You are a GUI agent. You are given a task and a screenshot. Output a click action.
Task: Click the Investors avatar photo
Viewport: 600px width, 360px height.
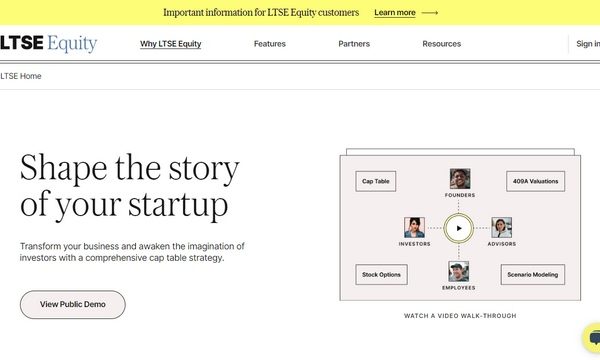(414, 227)
